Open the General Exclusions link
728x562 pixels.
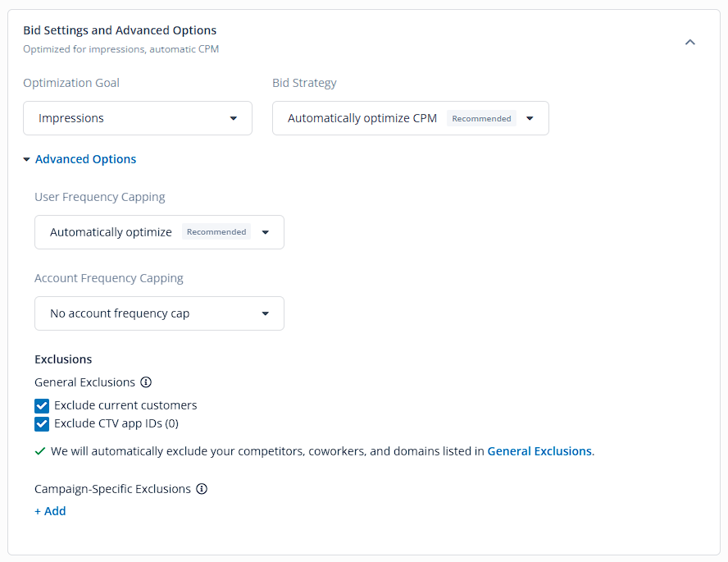539,451
